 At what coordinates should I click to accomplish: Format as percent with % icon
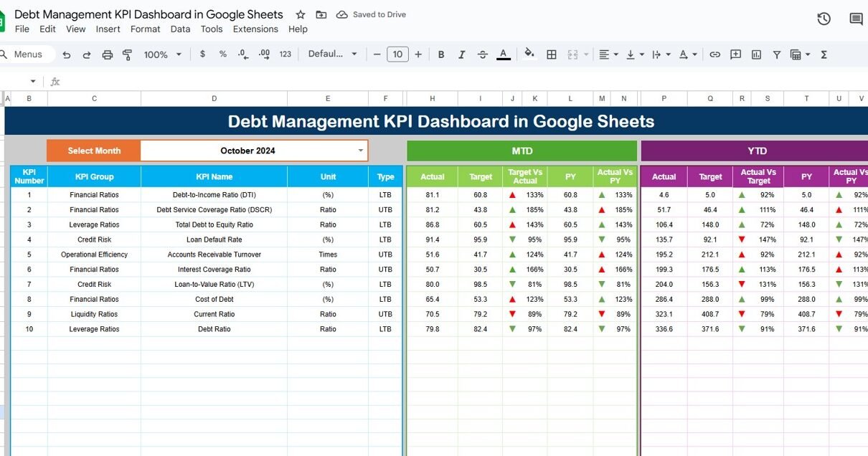(x=223, y=54)
